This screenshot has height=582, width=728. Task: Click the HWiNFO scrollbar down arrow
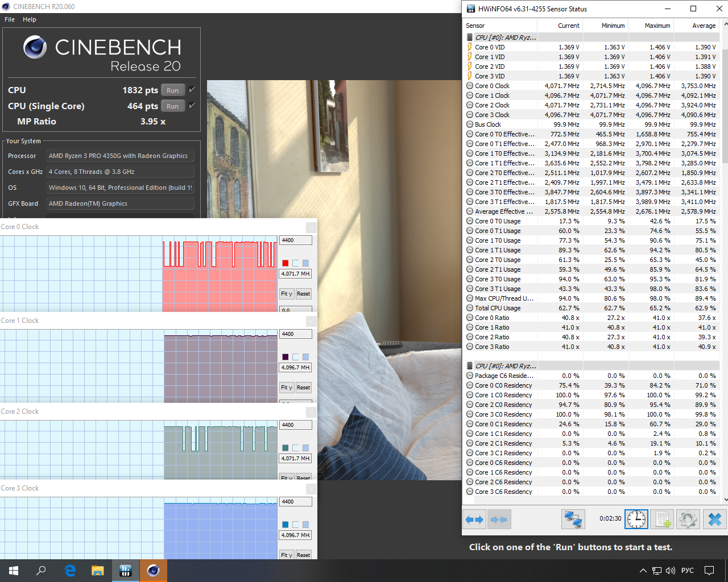click(725, 500)
